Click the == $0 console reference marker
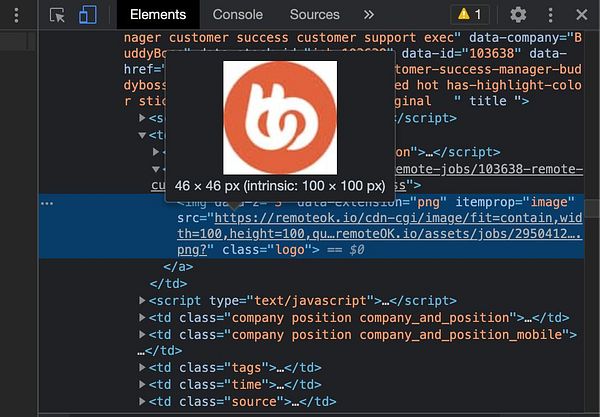 (x=346, y=250)
